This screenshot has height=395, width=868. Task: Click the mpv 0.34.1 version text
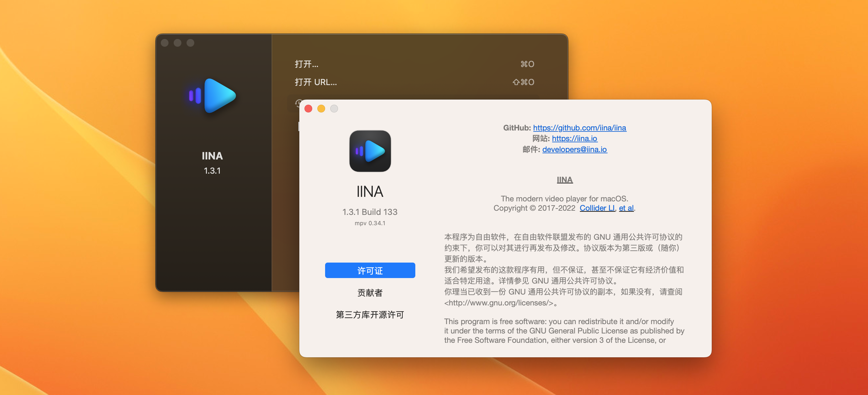(x=370, y=223)
